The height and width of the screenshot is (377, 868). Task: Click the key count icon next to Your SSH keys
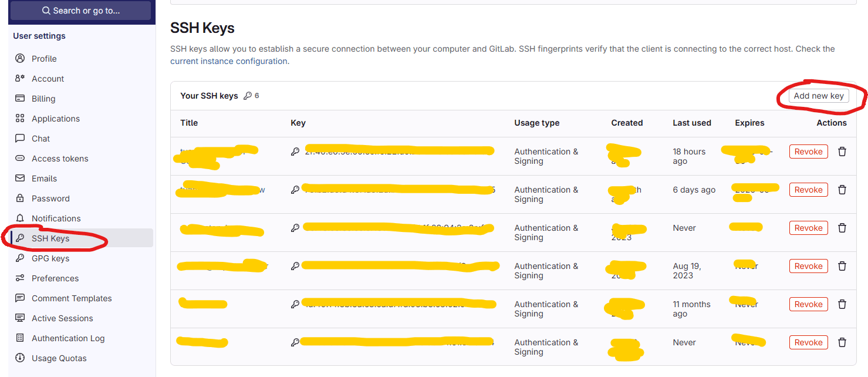click(248, 95)
